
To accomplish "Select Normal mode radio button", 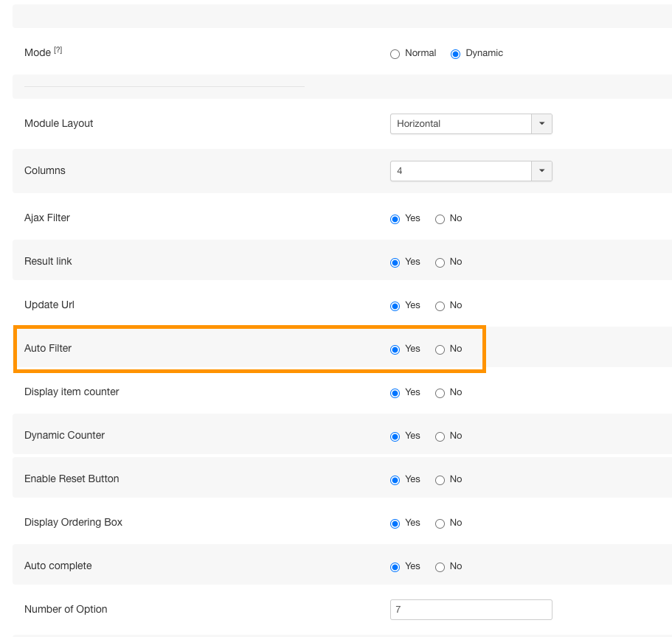I will click(x=395, y=54).
